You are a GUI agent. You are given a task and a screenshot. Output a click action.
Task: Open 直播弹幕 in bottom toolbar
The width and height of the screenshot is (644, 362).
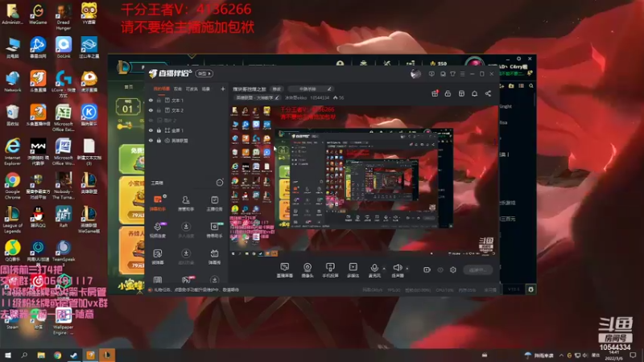click(285, 270)
